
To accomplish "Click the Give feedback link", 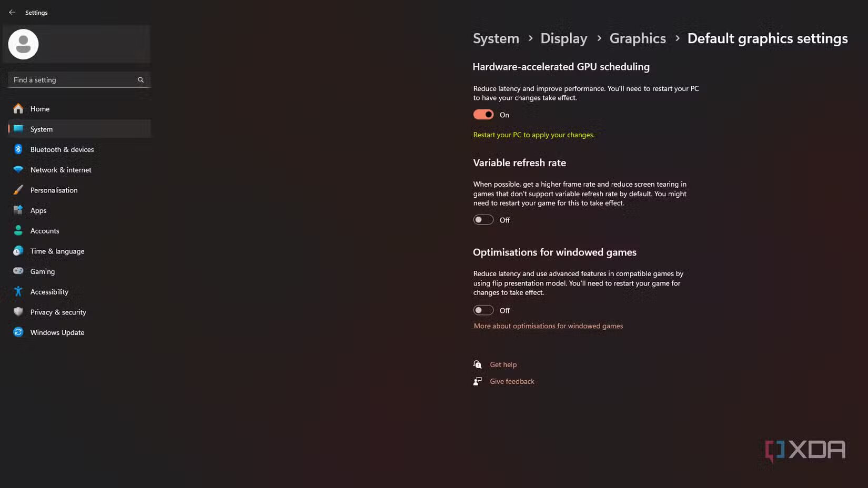I will click(x=511, y=381).
